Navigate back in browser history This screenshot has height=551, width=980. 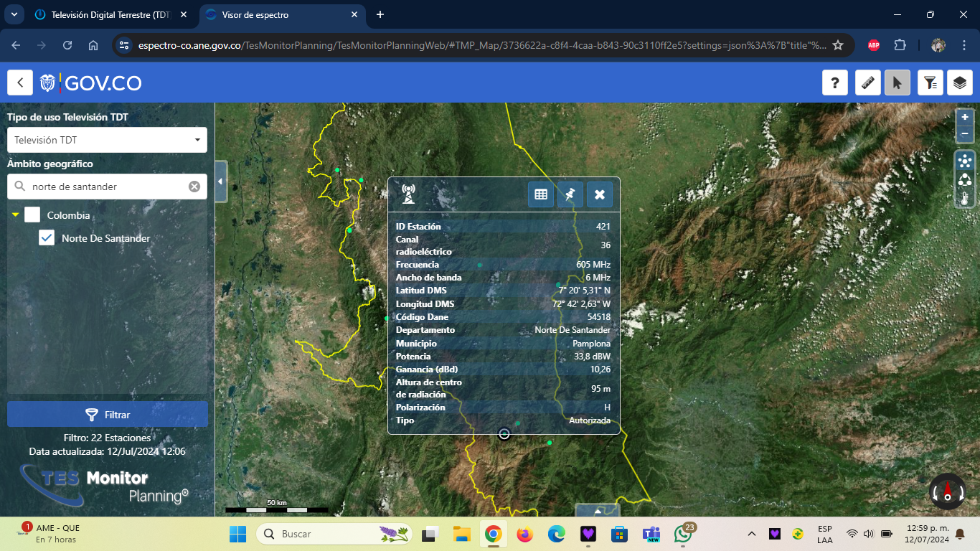16,45
